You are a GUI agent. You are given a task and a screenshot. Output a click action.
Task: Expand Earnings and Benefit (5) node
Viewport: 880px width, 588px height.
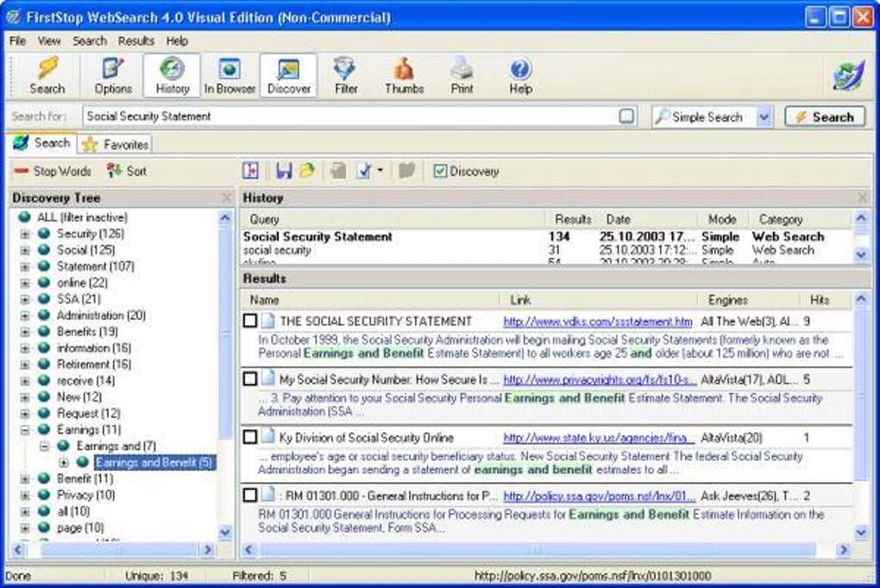64,463
